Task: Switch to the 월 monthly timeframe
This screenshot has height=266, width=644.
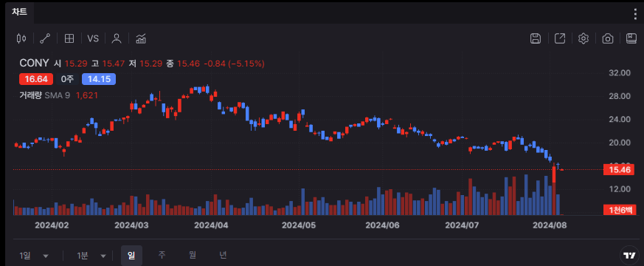Action: 193,256
